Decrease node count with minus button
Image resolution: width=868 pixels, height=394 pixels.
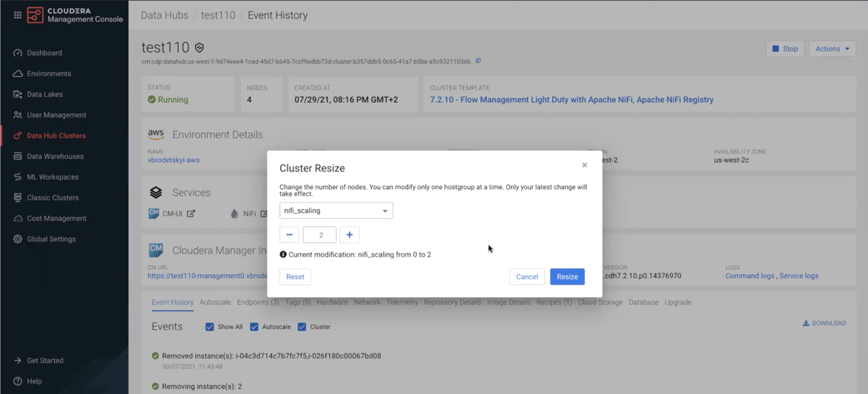click(289, 234)
